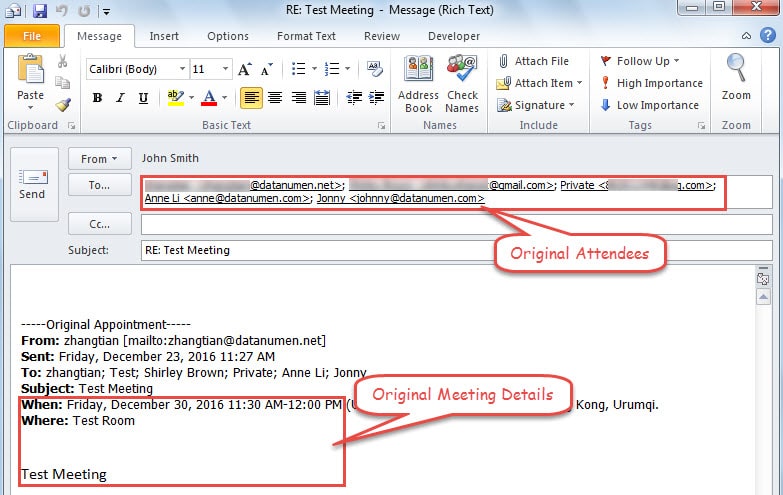Open Clipboard pane launcher
This screenshot has height=495, width=783.
pyautogui.click(x=71, y=126)
